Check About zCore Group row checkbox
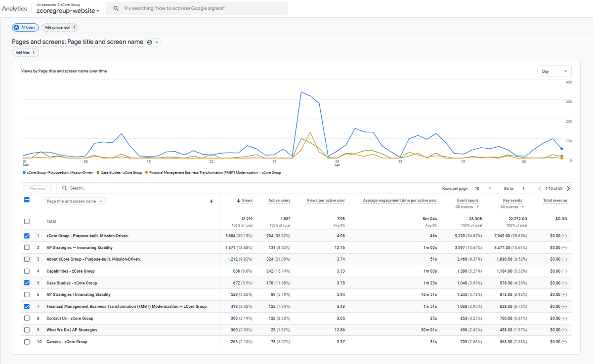593x364 pixels. (x=27, y=259)
